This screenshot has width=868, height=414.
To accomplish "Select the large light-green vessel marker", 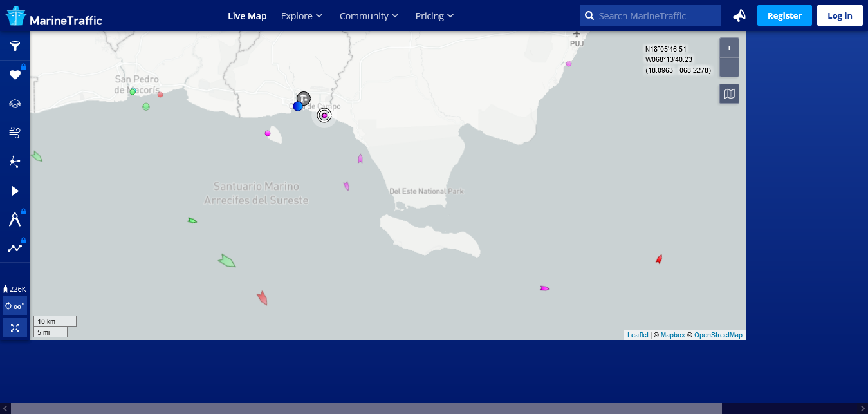I will tap(226, 261).
